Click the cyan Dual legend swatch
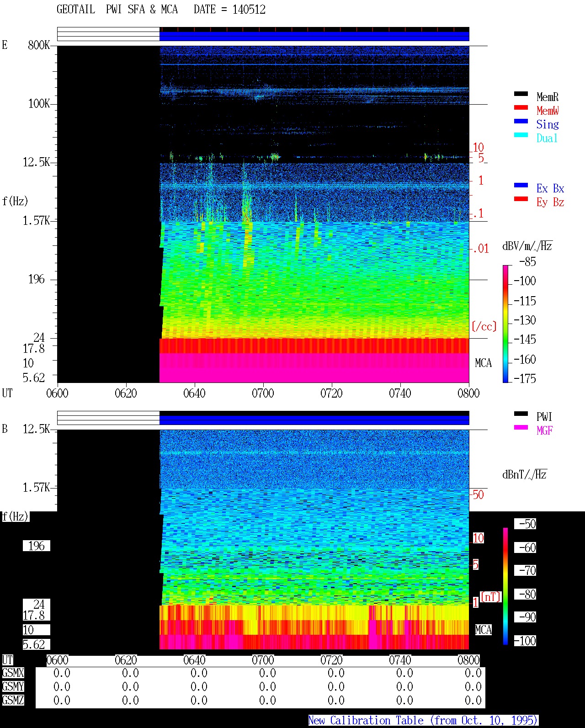This screenshot has width=585, height=728. [521, 135]
